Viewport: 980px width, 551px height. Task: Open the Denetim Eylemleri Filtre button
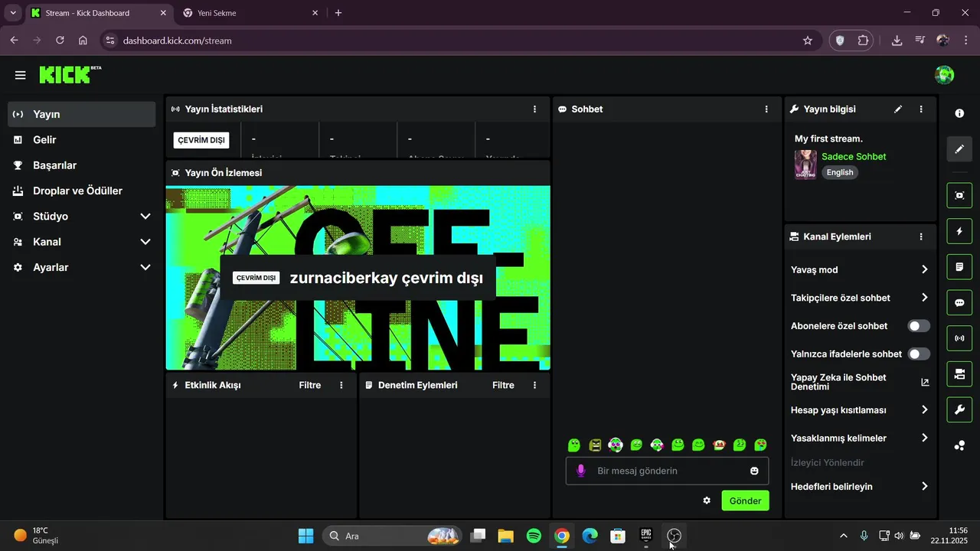(503, 385)
